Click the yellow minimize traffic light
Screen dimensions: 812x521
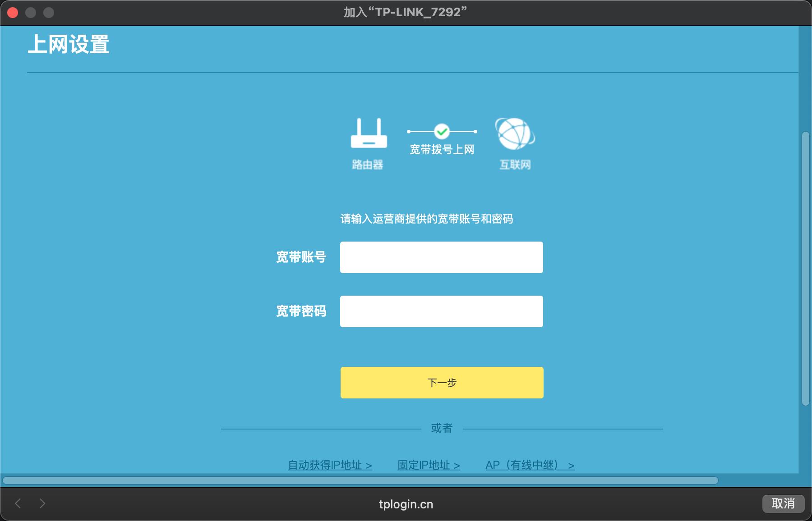30,13
